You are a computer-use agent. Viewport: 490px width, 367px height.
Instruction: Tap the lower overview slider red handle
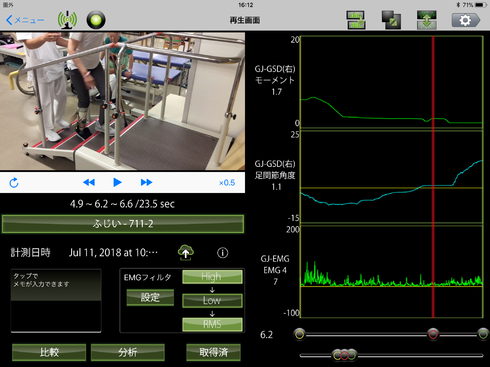(x=344, y=355)
